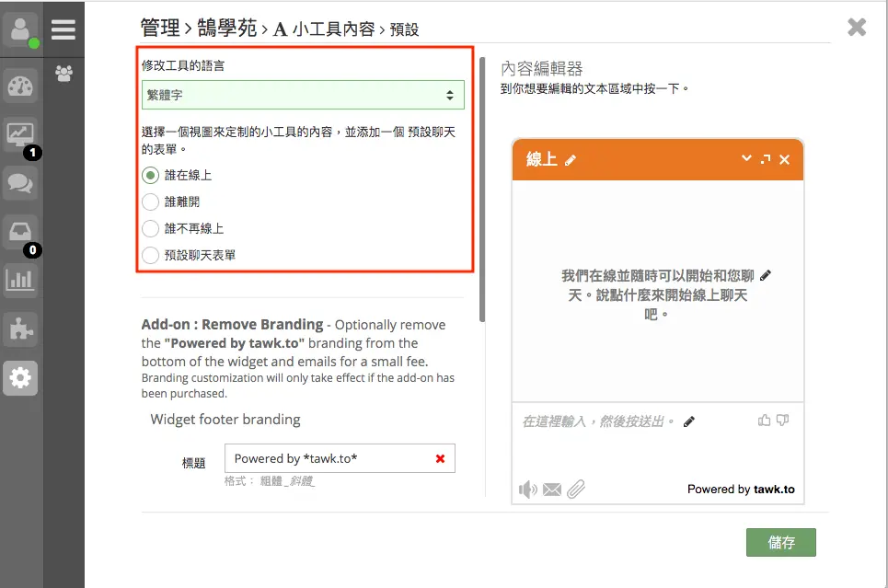Image resolution: width=888 pixels, height=588 pixels.
Task: Close the chat widget preview X
Action: [784, 160]
